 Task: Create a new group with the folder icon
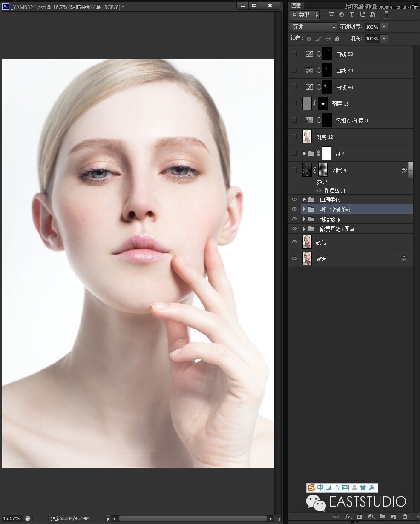382,516
